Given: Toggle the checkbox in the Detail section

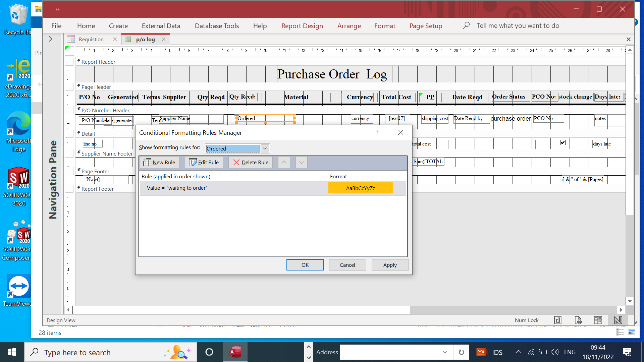Looking at the screenshot, I should pos(563,142).
